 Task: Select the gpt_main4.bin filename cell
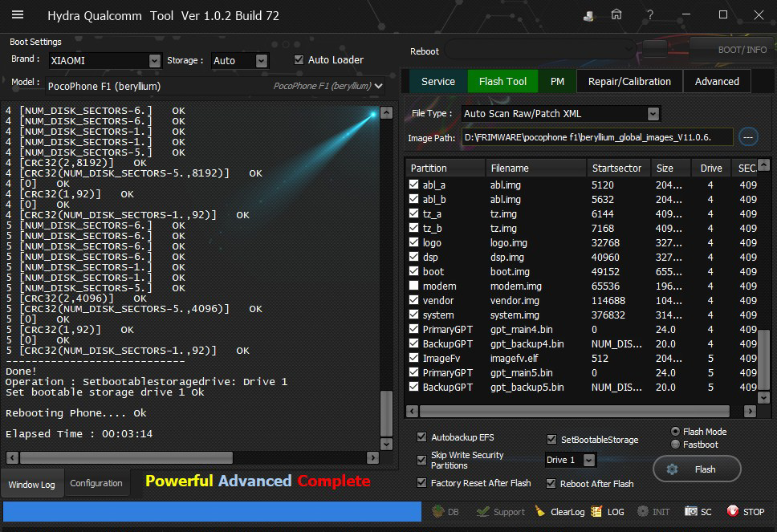tap(521, 329)
